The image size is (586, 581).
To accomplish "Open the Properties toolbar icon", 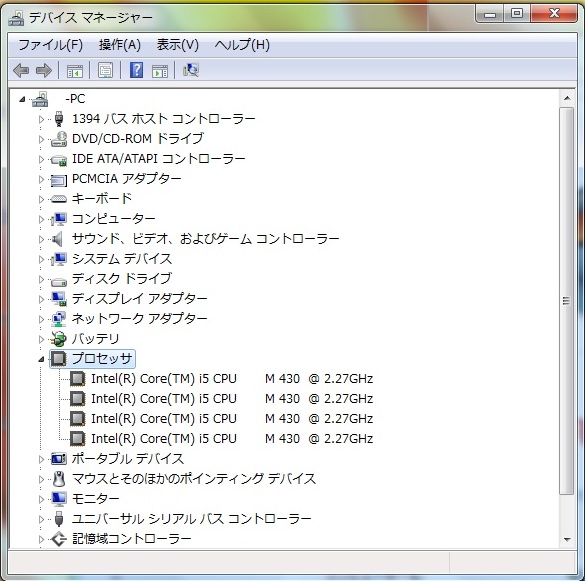I will point(105,70).
